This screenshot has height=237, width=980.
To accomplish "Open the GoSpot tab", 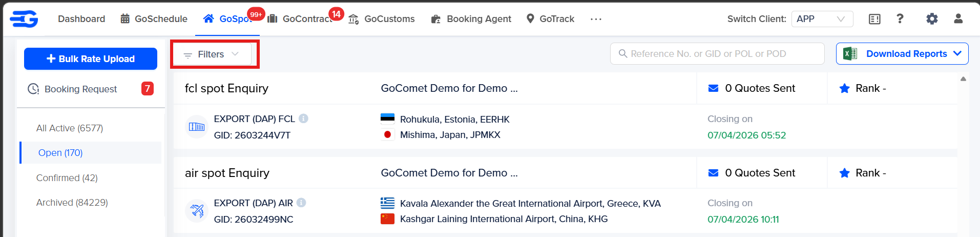I will (227, 19).
